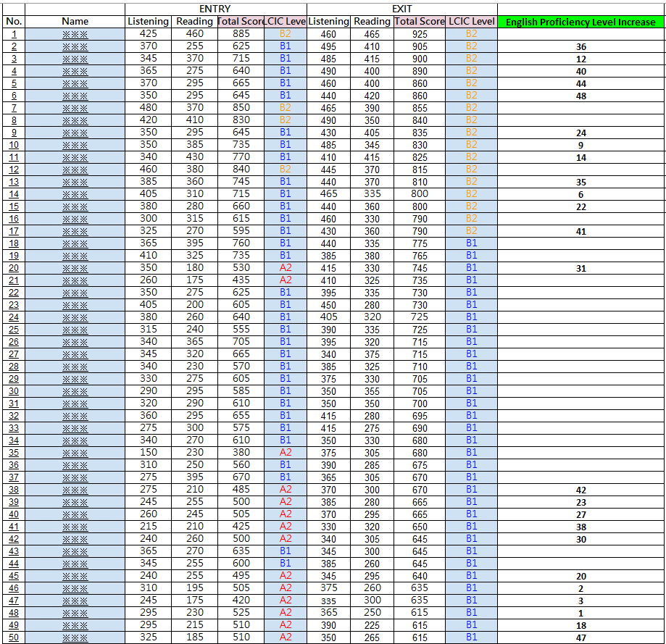Select the orange B2 exit level in row 17
This screenshot has width=666, height=644.
(x=471, y=231)
